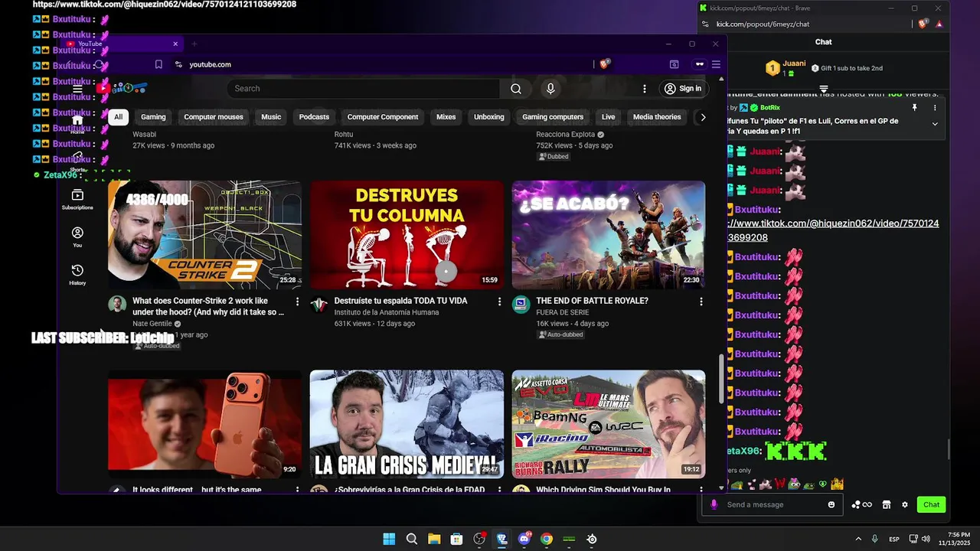Open Kick chat settings gear
The height and width of the screenshot is (551, 980).
[x=905, y=504]
